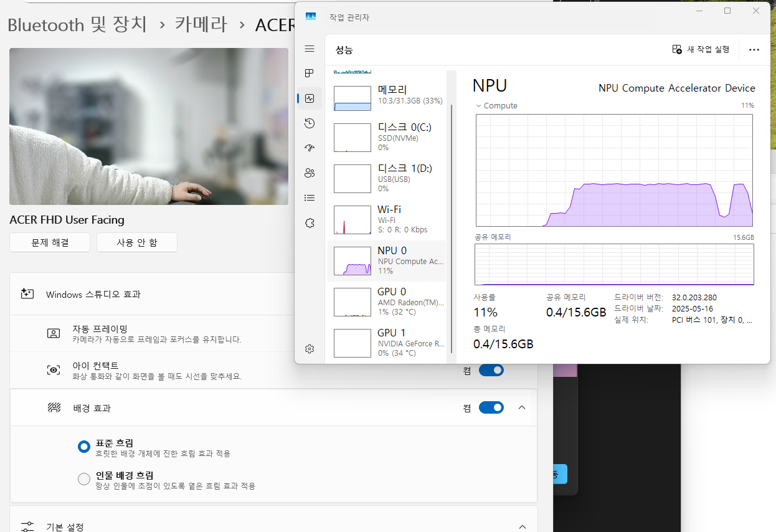
Task: Open the Services page puzzle icon
Action: click(310, 223)
